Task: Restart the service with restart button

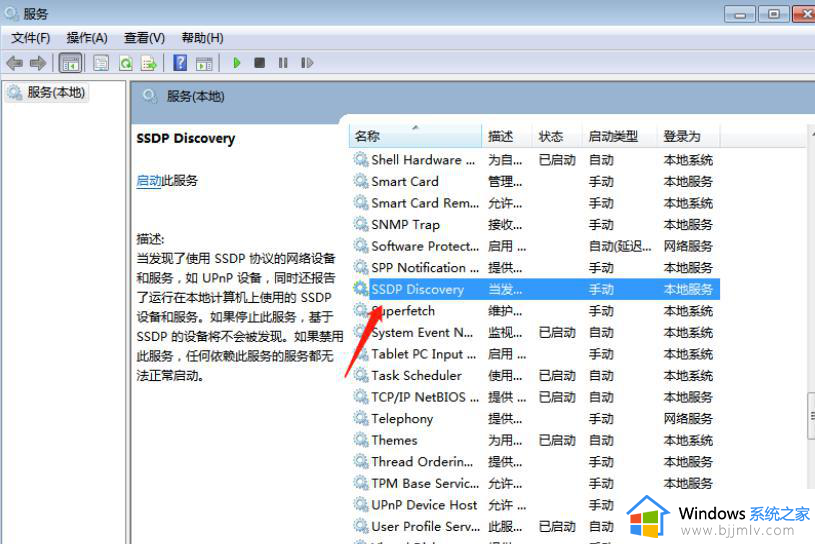Action: point(307,63)
